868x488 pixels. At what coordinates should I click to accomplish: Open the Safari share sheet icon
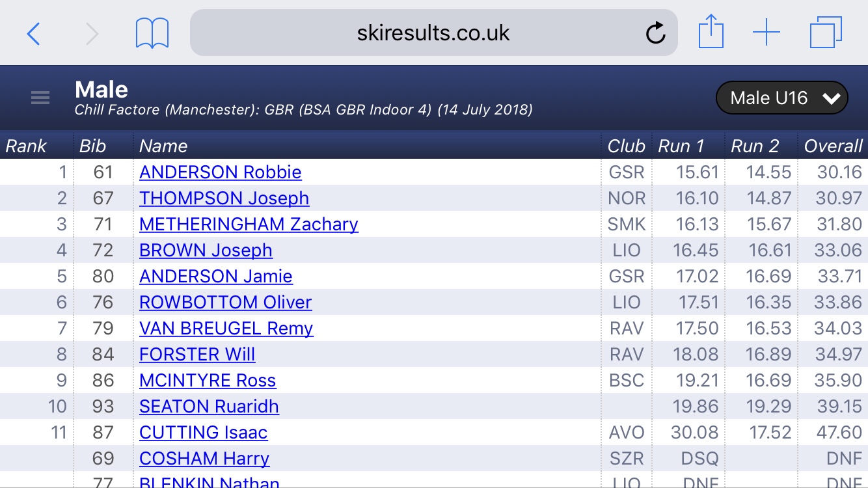(711, 32)
